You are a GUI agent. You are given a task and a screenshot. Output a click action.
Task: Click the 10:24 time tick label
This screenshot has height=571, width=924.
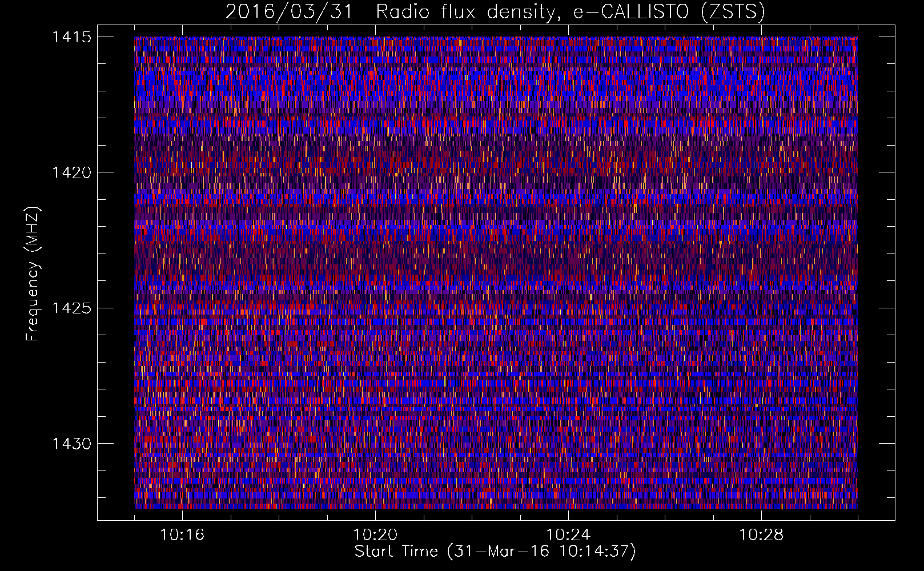point(568,535)
